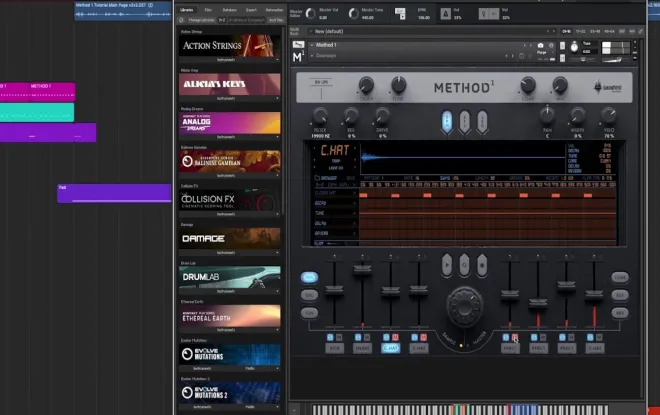Click the large Sample/Master dial
Viewport: 660px width, 415px height.
[465, 306]
